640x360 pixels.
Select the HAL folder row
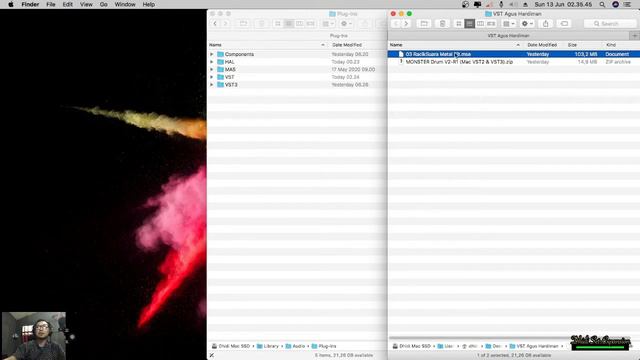297,62
